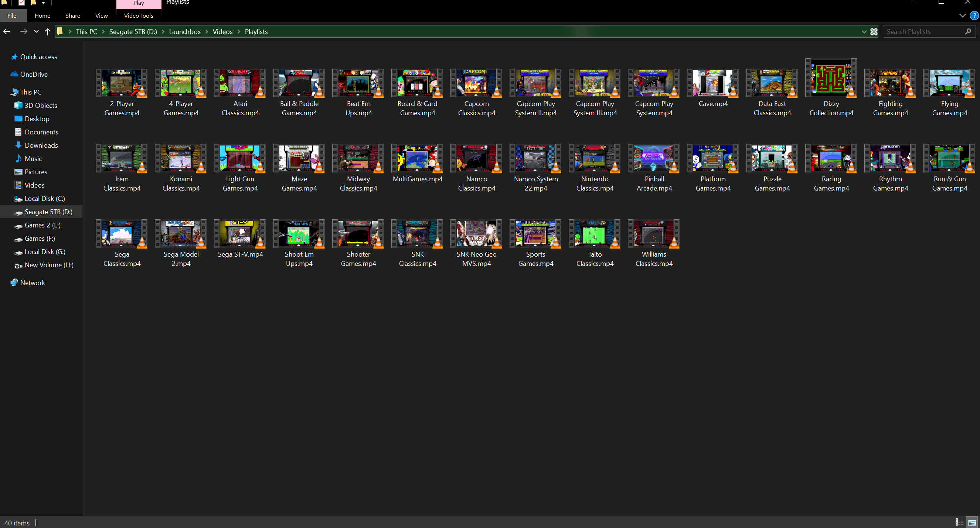Viewport: 980px width, 528px height.
Task: Select Taito Classics.mp4 video
Action: (x=595, y=243)
